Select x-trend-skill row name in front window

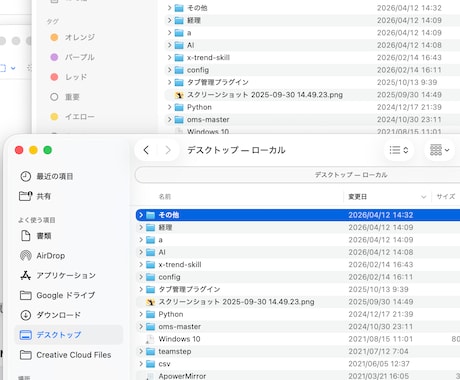pos(180,265)
